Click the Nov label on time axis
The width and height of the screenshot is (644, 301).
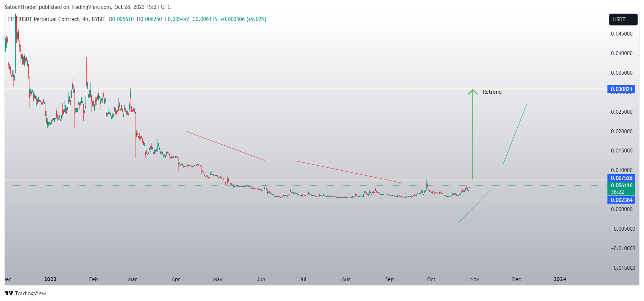click(x=474, y=279)
